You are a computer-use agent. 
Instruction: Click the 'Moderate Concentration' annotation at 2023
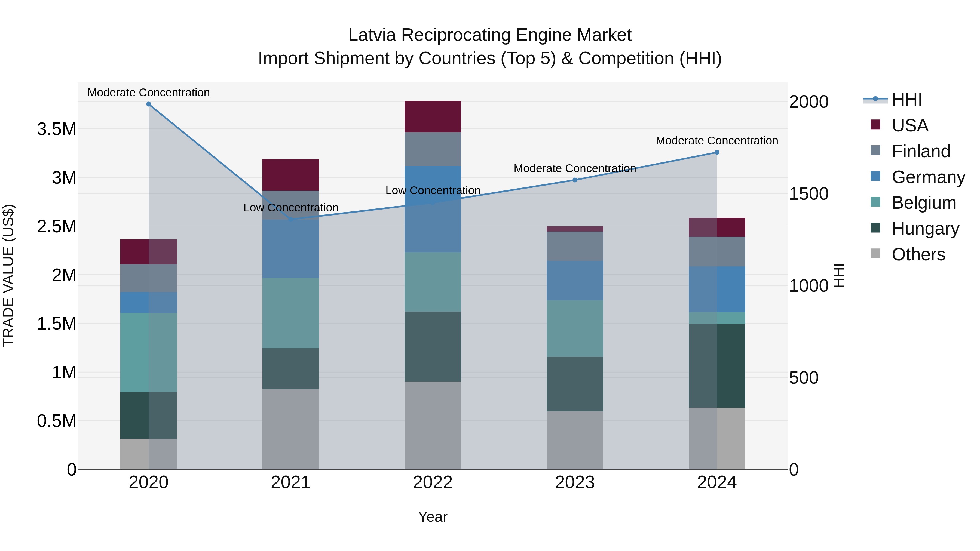coord(575,168)
